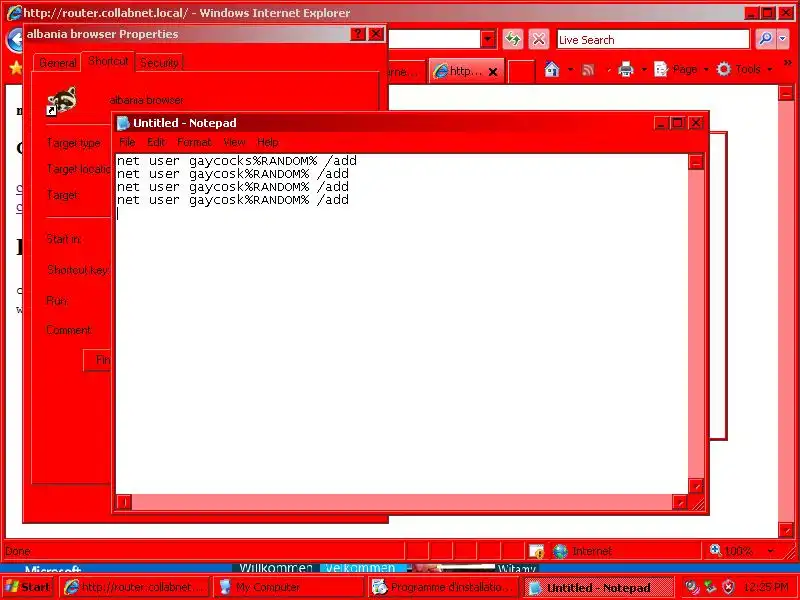Click the Live Search input field
The height and width of the screenshot is (600, 800).
(x=653, y=39)
